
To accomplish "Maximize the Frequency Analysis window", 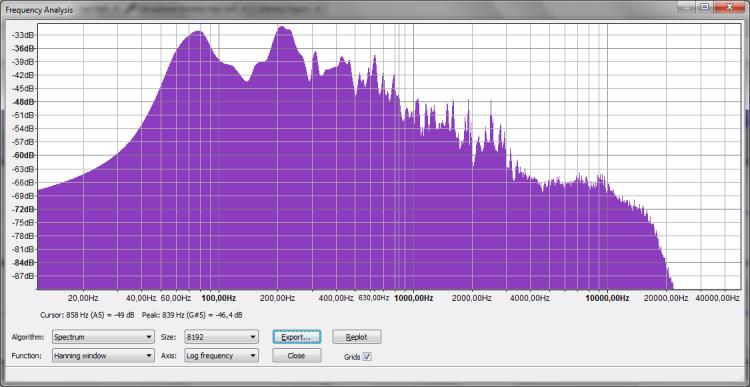I will coord(705,7).
